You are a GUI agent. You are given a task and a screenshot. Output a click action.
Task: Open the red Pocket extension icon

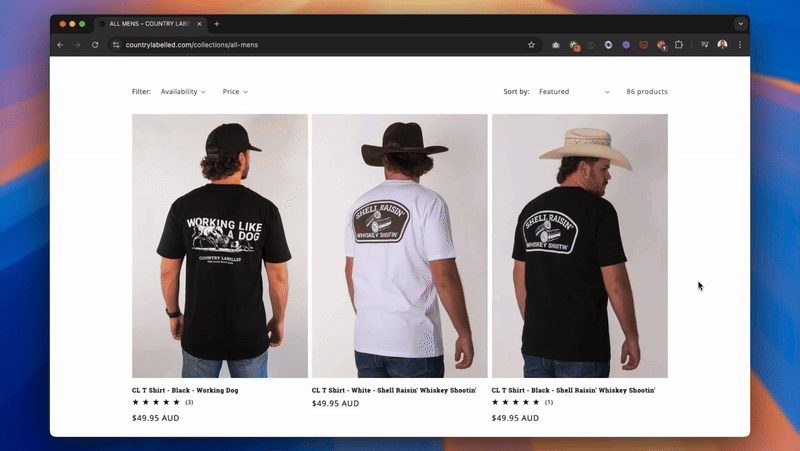[x=643, y=45]
